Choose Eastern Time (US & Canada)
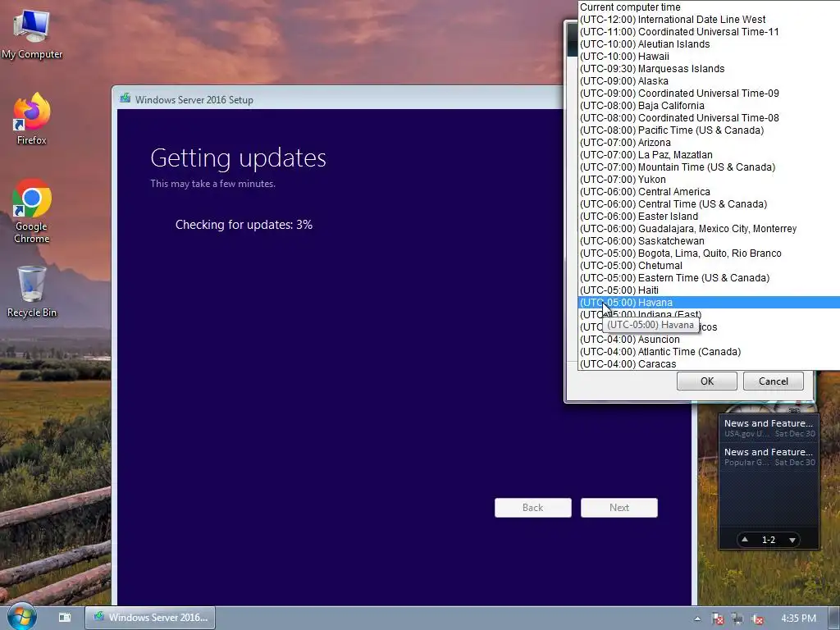Viewport: 840px width, 630px height. click(710, 278)
